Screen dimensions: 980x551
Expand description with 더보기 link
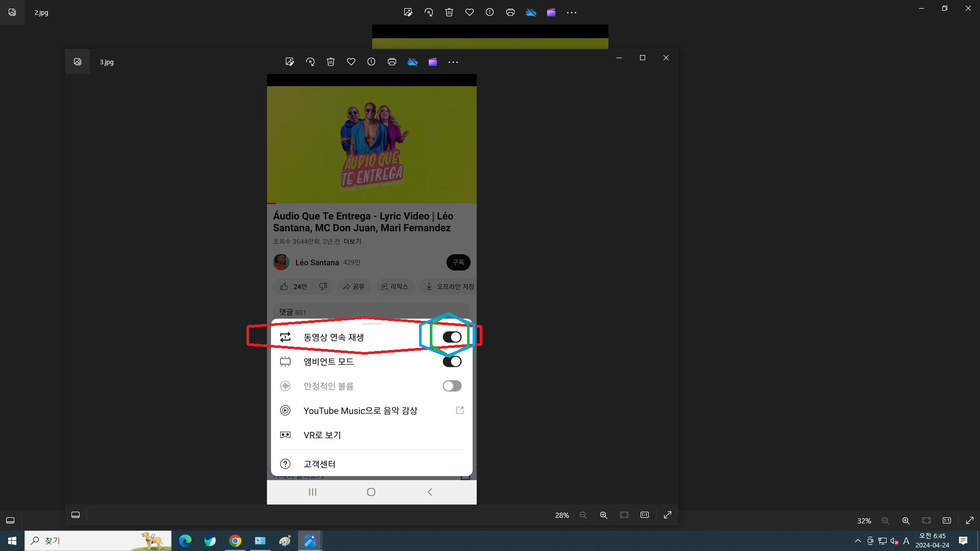click(352, 241)
